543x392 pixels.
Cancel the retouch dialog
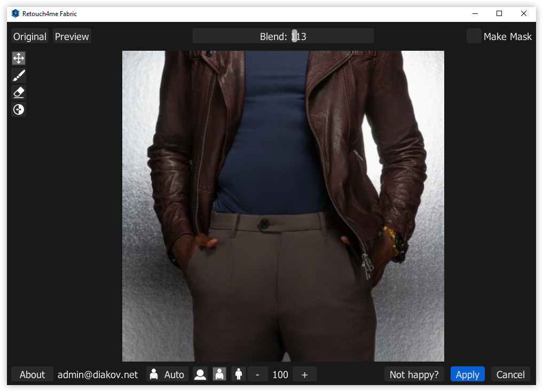(x=510, y=374)
